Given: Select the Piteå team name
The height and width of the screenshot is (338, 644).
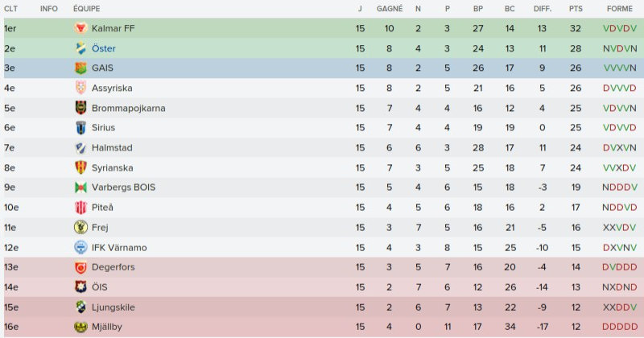Looking at the screenshot, I should pyautogui.click(x=103, y=208).
